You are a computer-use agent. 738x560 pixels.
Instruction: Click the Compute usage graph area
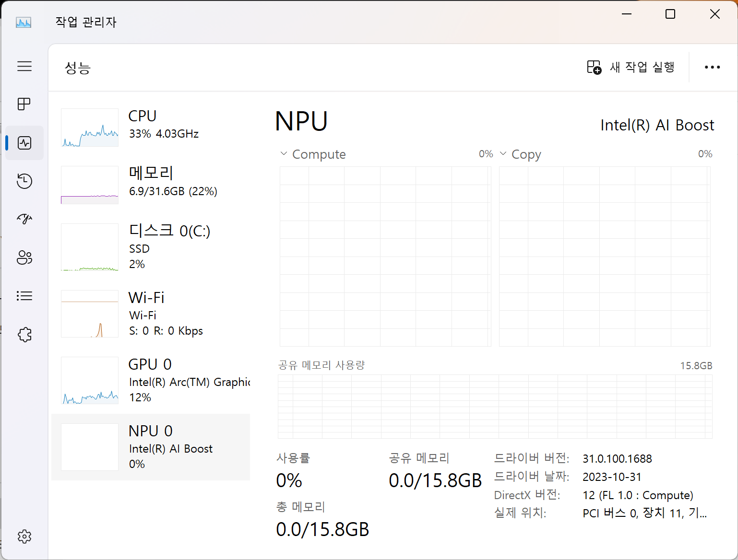[x=385, y=257]
